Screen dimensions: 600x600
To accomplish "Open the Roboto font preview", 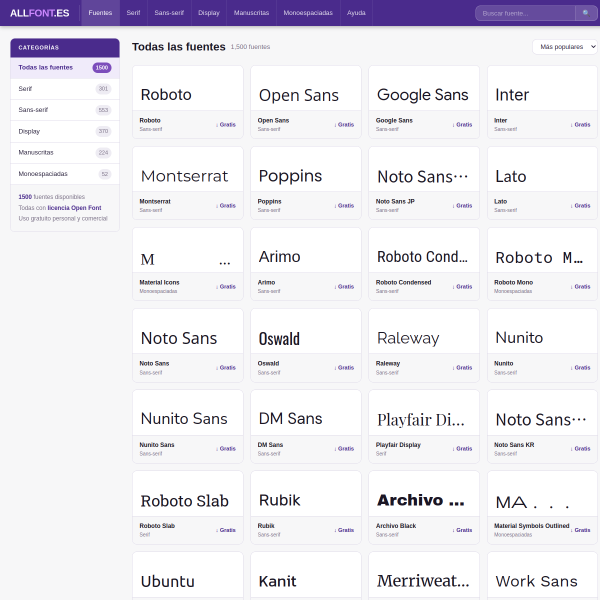I will point(188,88).
